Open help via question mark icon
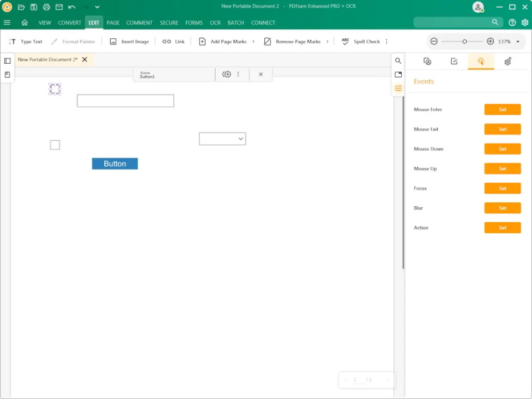Screen dimensions: 532x399 [512, 22]
